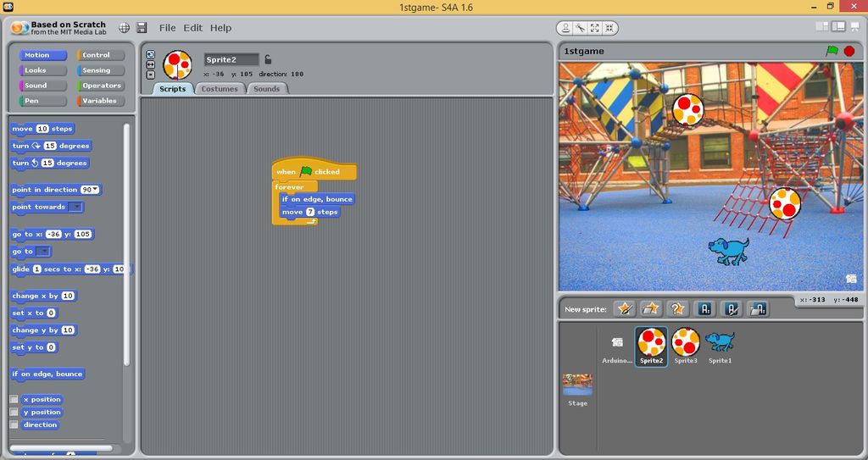Screen dimensions: 868x460
Task: Click the Sprite2 name field
Action: click(231, 60)
